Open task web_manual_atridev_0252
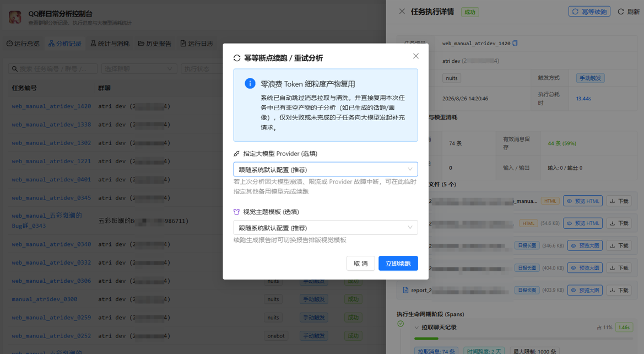This screenshot has width=644, height=354. [x=51, y=336]
